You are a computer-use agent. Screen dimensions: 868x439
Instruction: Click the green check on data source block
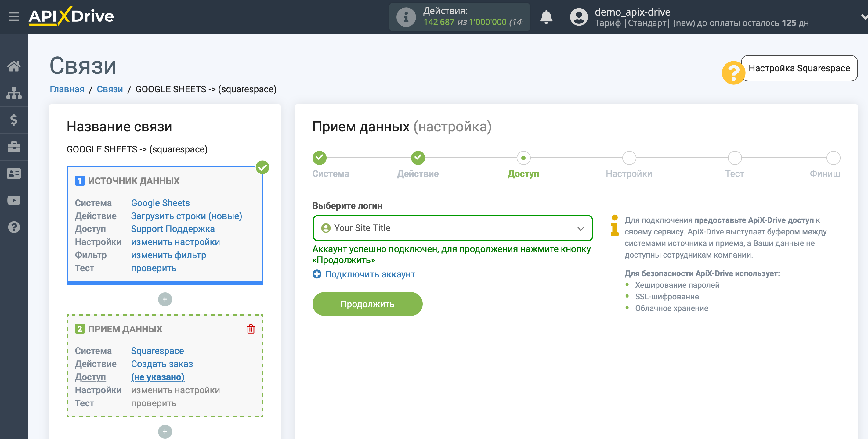click(262, 167)
